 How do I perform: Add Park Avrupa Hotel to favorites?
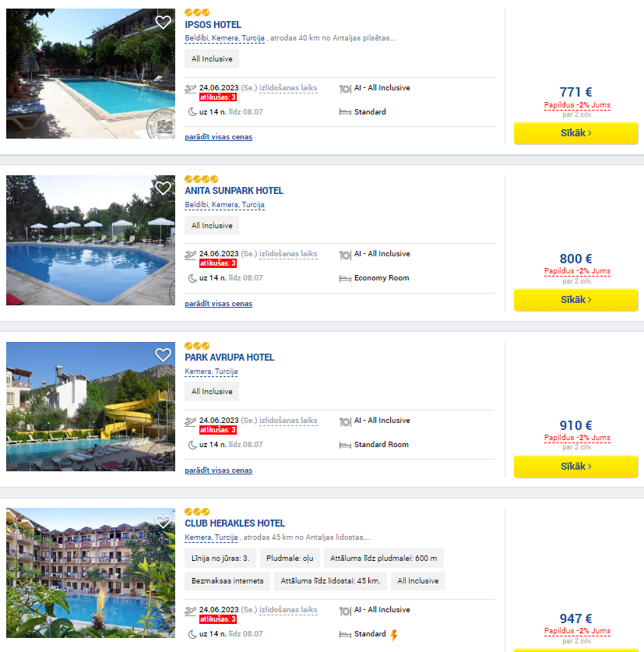tap(163, 354)
